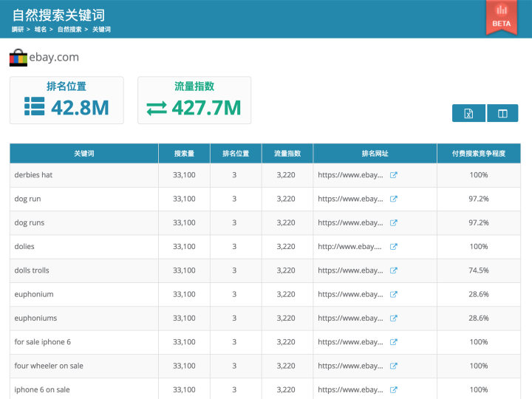Select keyword 'dolls trolls'
Screen dimensions: 532x399
tap(32, 270)
